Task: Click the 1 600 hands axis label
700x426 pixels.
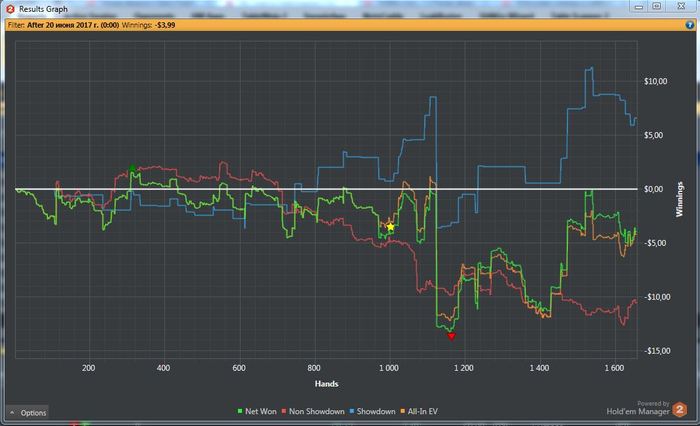Action: coord(614,368)
